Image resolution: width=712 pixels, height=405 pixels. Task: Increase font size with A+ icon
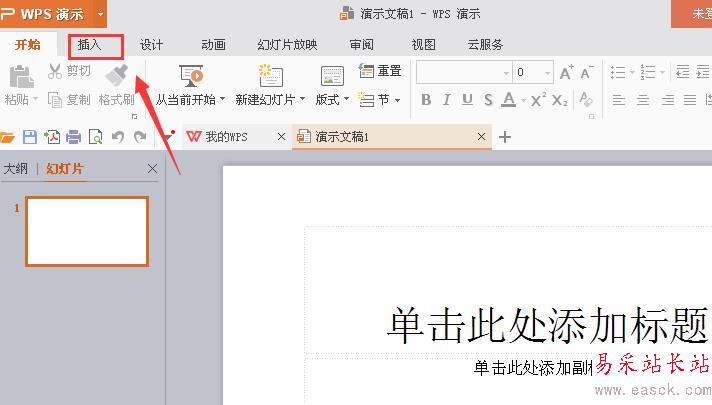(566, 72)
